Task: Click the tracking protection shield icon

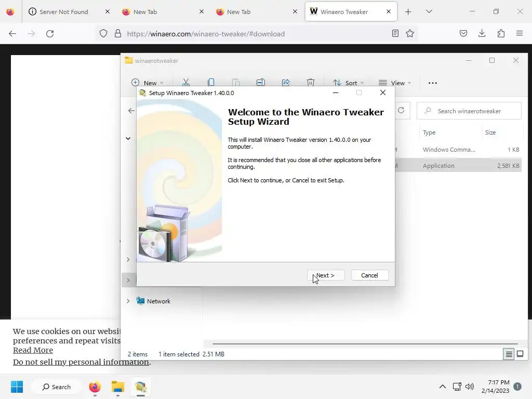Action: [x=103, y=34]
